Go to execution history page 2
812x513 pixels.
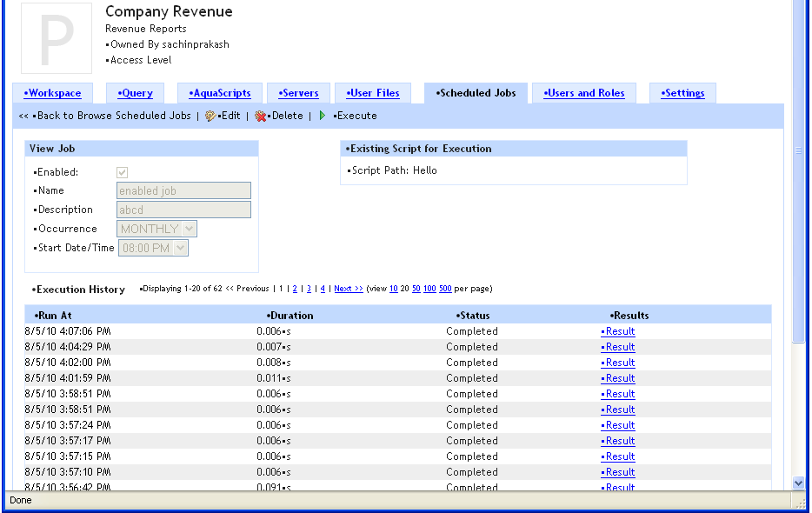[x=295, y=289]
